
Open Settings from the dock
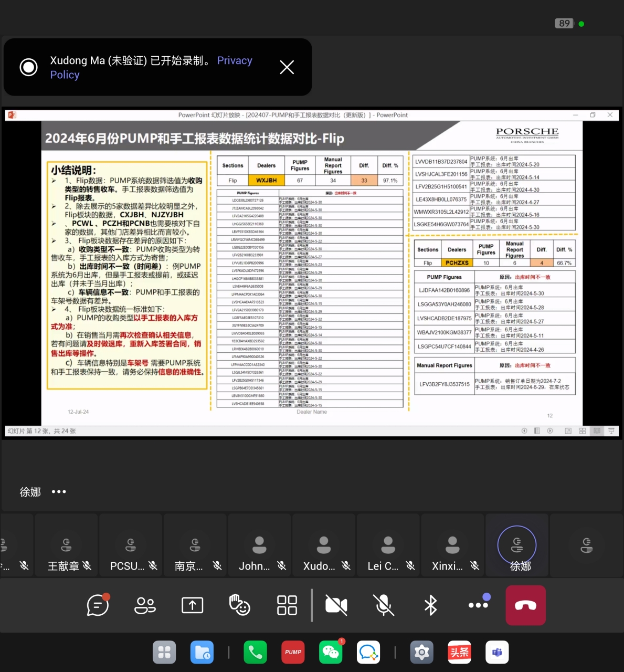[422, 652]
